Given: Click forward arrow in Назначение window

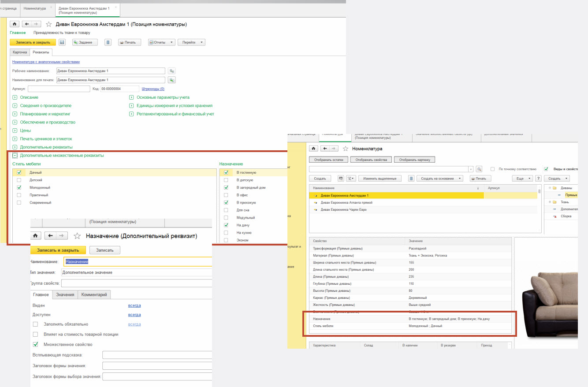Looking at the screenshot, I should click(63, 236).
